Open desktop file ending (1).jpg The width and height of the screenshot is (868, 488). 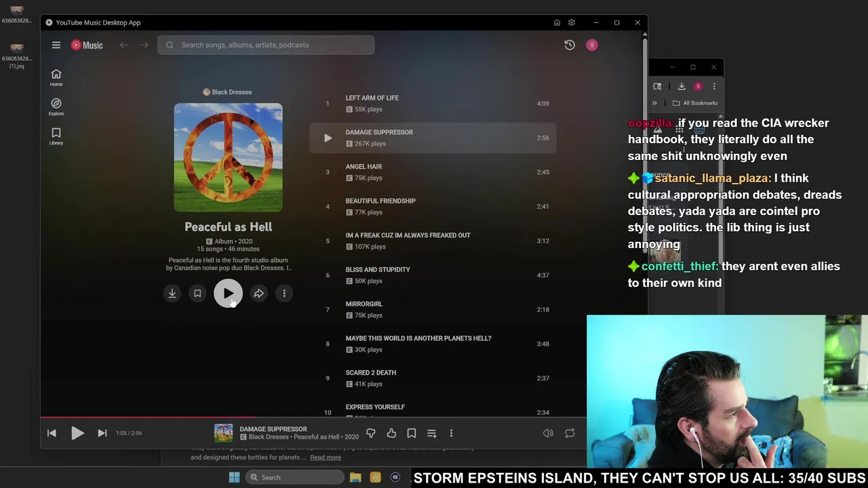(x=16, y=56)
